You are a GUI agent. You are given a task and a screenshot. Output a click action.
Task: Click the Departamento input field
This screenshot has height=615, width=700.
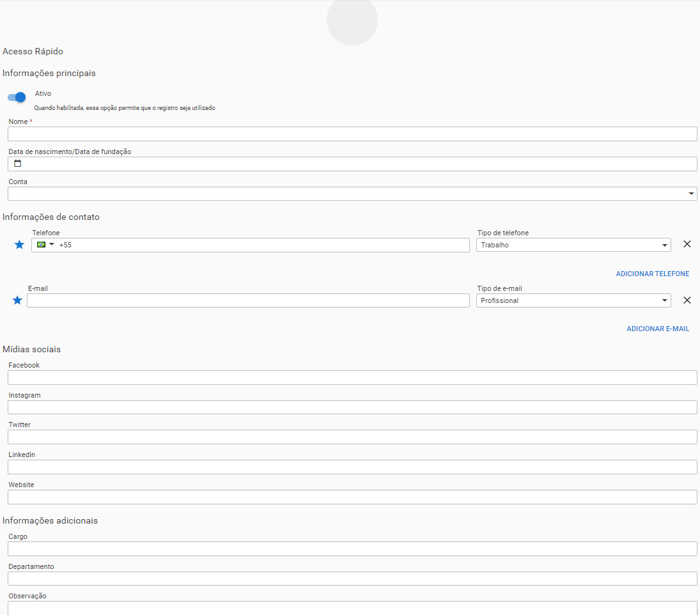click(x=352, y=579)
